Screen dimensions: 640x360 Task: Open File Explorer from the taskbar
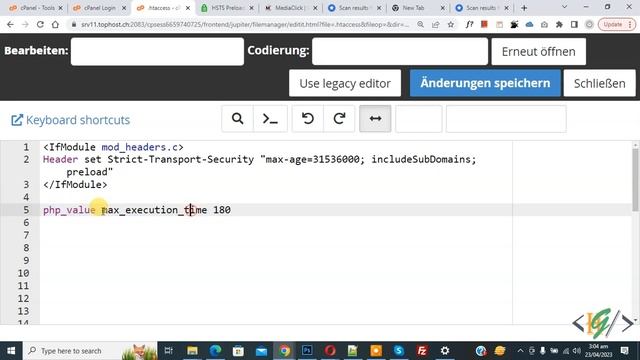coord(192,351)
